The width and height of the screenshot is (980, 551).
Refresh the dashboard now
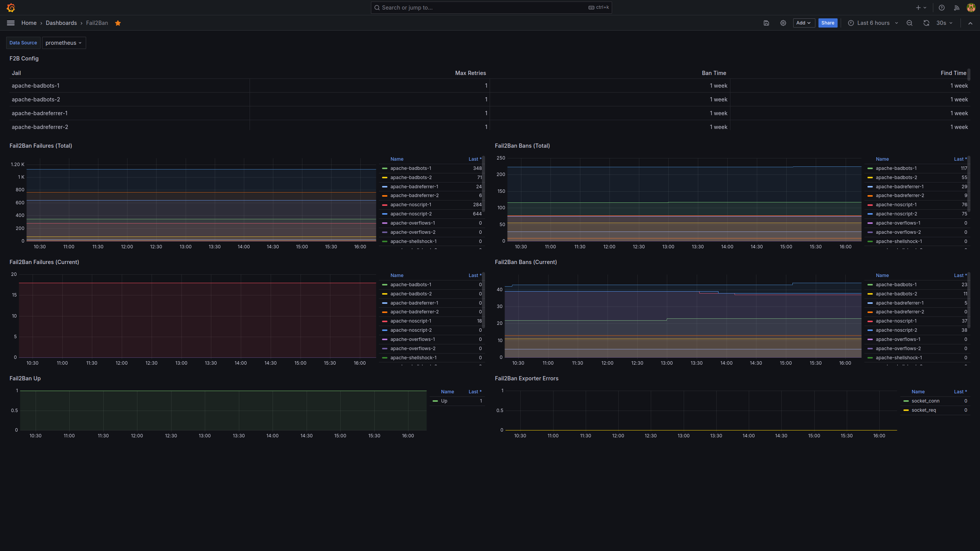click(x=926, y=23)
